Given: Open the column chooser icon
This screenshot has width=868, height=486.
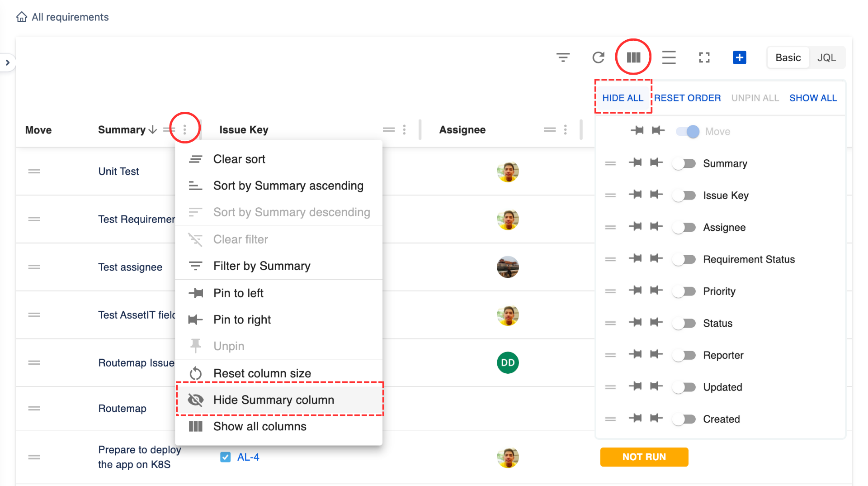Looking at the screenshot, I should coord(633,57).
